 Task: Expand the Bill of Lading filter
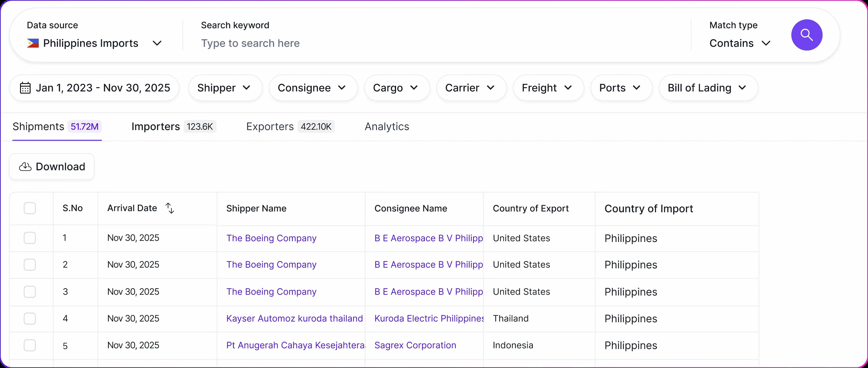tap(708, 88)
